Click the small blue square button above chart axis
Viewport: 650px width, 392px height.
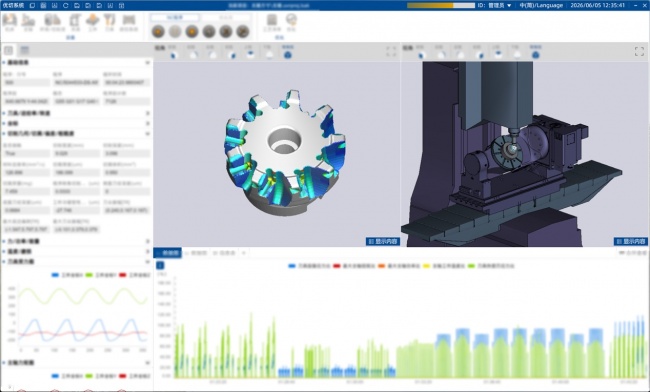pos(160,265)
